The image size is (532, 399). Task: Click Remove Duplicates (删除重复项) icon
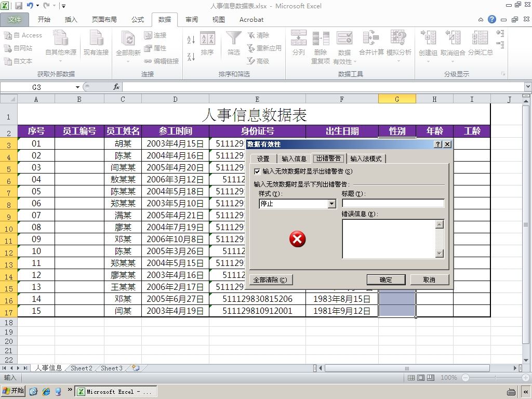[321, 38]
